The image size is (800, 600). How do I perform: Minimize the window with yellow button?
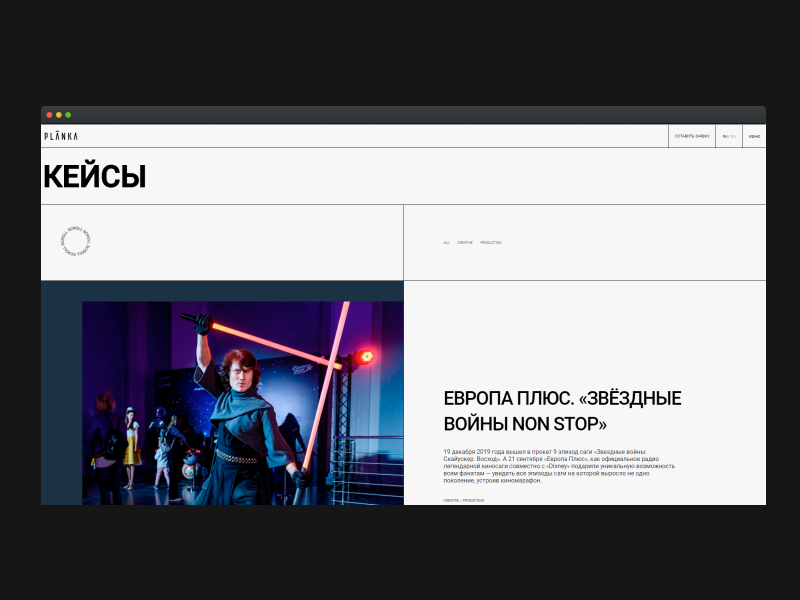(59, 115)
